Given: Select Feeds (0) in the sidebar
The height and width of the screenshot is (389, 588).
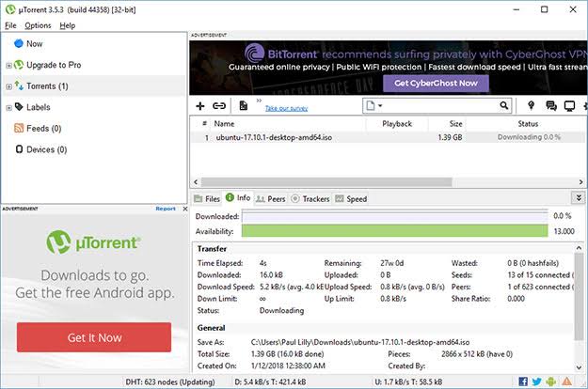Looking at the screenshot, I should pos(44,129).
